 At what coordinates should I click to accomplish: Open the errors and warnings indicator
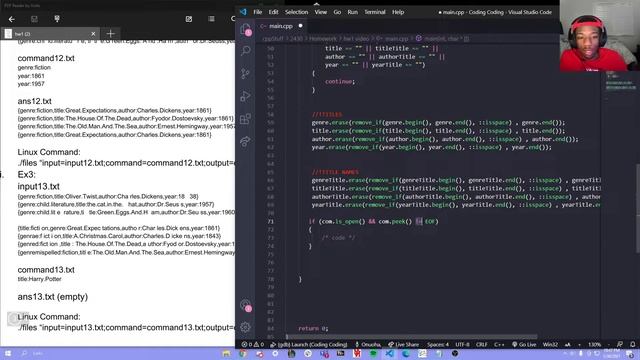[252, 344]
